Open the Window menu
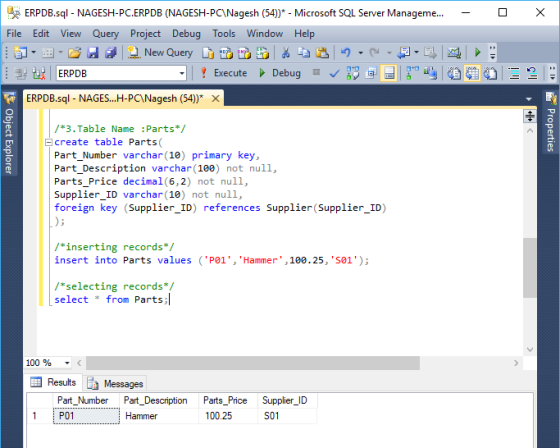560x448 pixels. [x=265, y=33]
